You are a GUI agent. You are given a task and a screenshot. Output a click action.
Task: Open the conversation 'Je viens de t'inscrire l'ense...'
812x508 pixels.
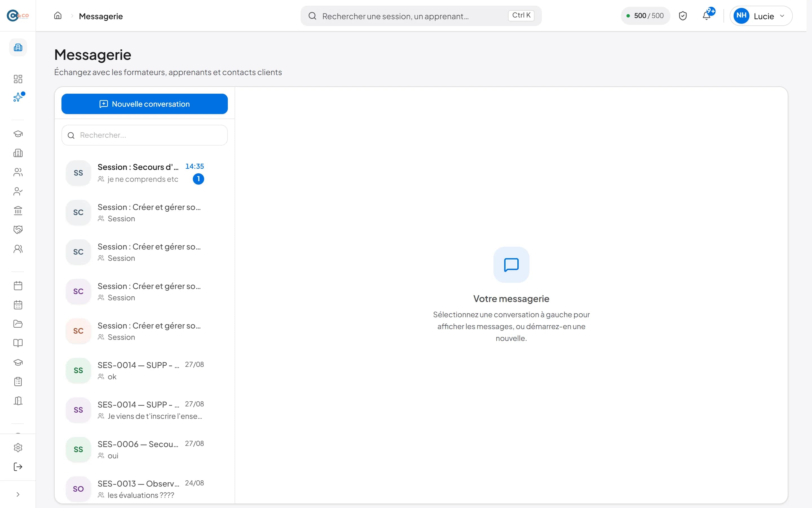[145, 410]
